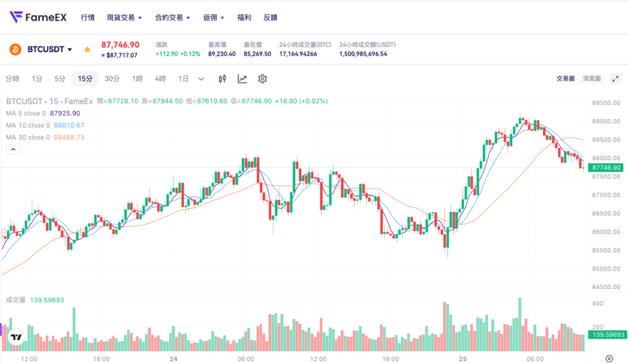Viewport: 629px width, 364px height.
Task: Switch to 交易圖 trading chart view
Action: point(565,79)
